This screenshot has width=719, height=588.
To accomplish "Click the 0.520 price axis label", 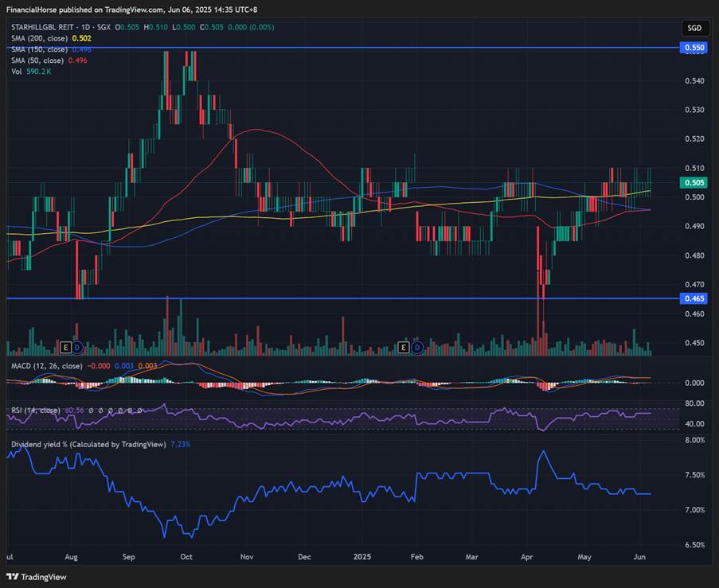I will tap(694, 139).
